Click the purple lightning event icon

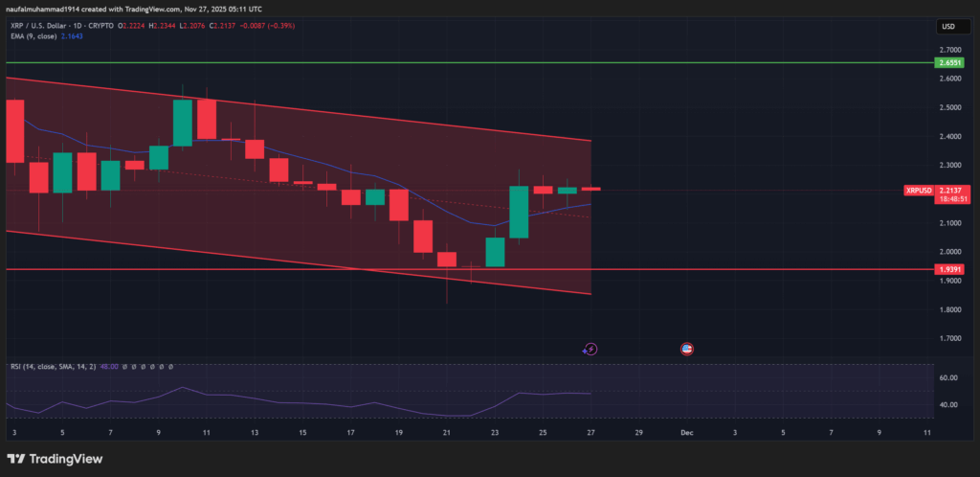click(590, 349)
